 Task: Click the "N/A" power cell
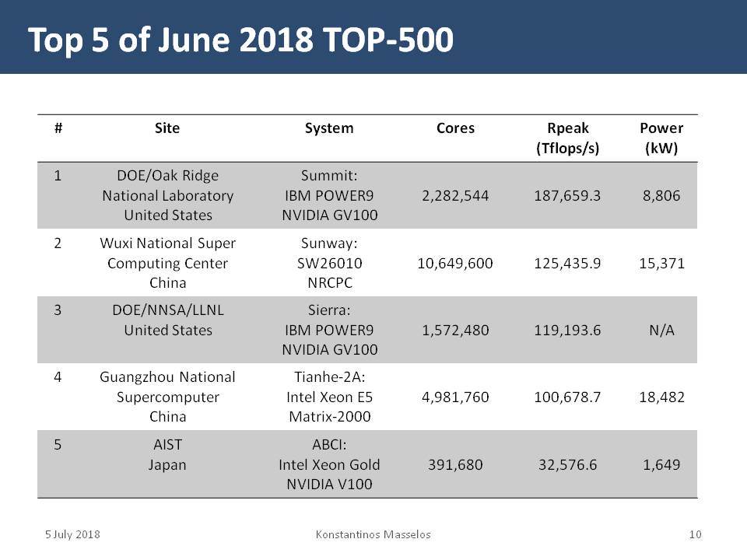[661, 331]
